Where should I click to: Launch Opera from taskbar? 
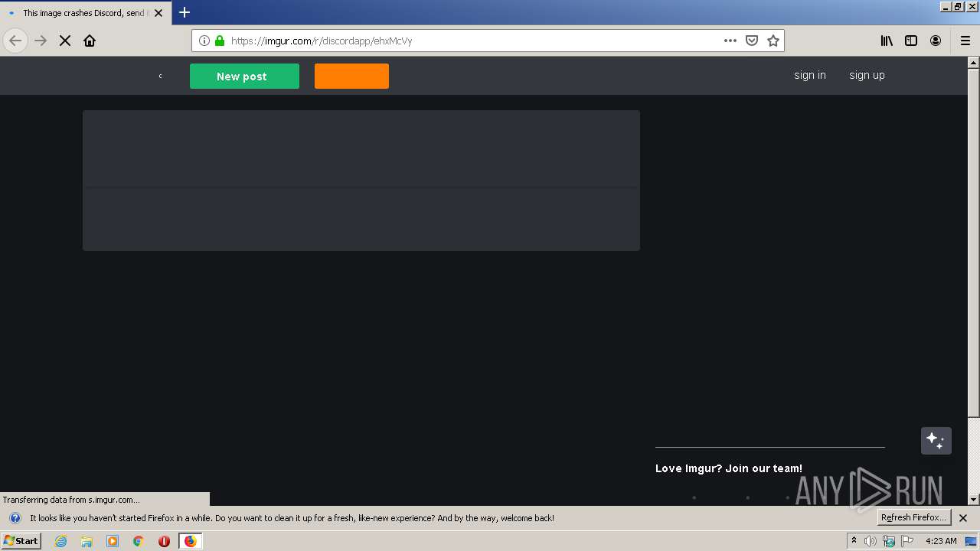tap(164, 541)
